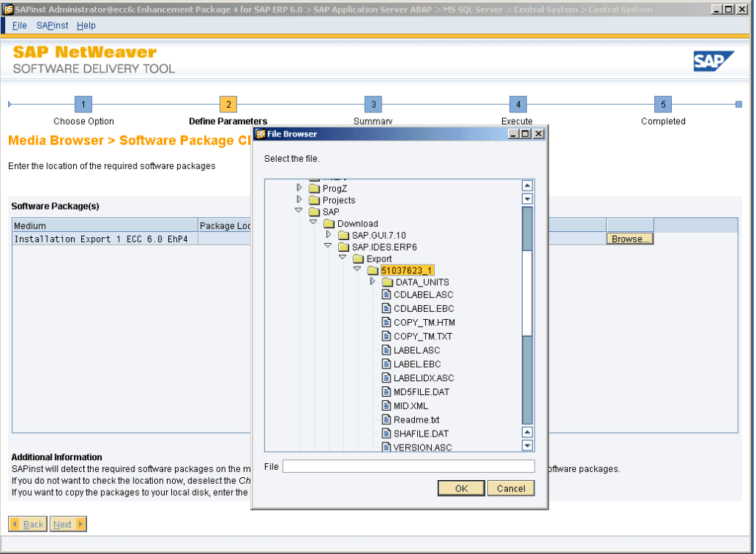Expand the ProgZ folder node
The width and height of the screenshot is (756, 554).
(300, 187)
